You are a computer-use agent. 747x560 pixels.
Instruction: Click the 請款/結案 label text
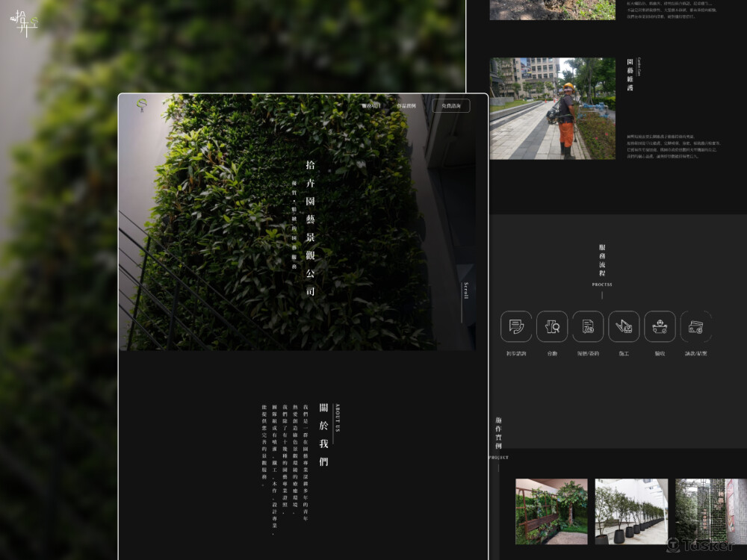[x=696, y=353]
